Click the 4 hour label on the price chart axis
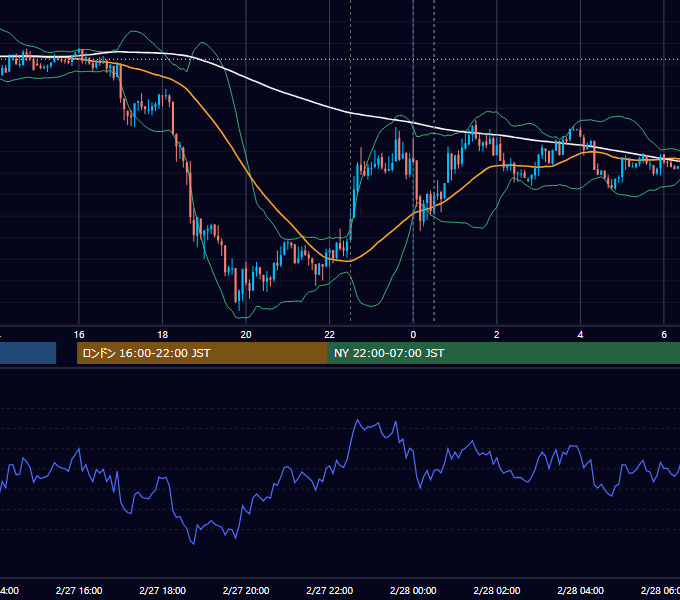 click(x=580, y=335)
